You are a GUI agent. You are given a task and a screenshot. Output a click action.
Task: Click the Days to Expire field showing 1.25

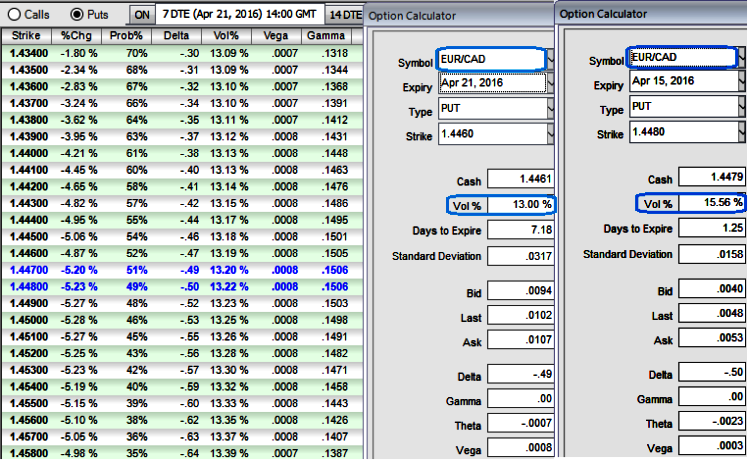click(x=710, y=228)
